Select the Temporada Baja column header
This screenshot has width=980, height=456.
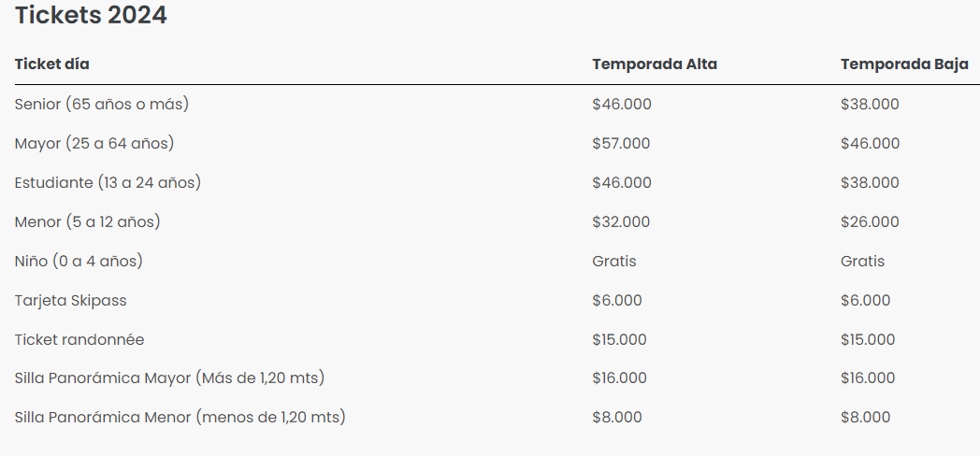904,64
